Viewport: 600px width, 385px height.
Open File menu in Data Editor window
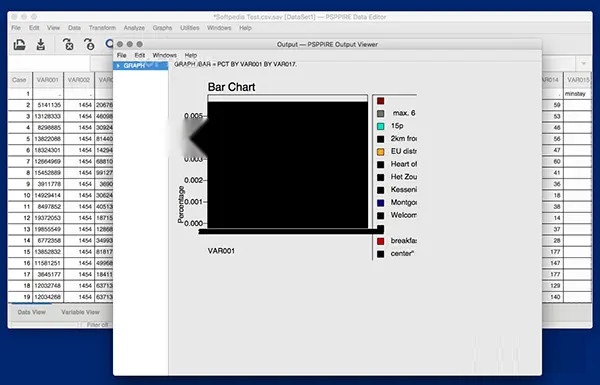click(x=16, y=28)
